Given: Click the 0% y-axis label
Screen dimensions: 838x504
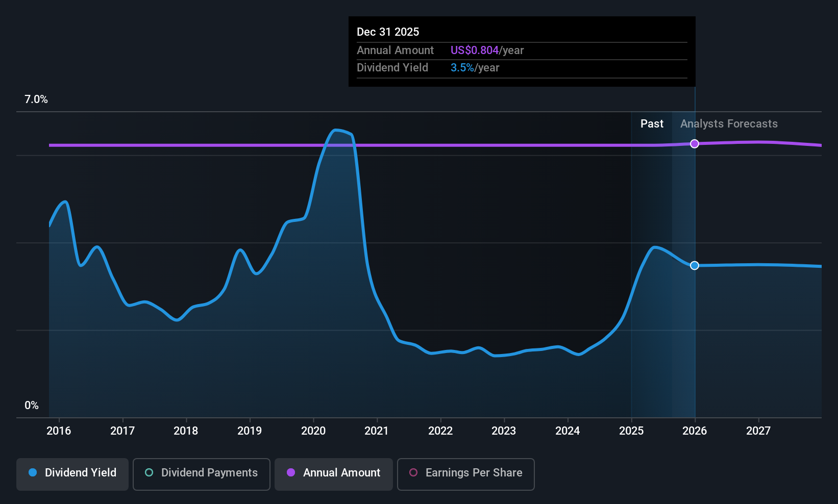Looking at the screenshot, I should click(x=32, y=406).
